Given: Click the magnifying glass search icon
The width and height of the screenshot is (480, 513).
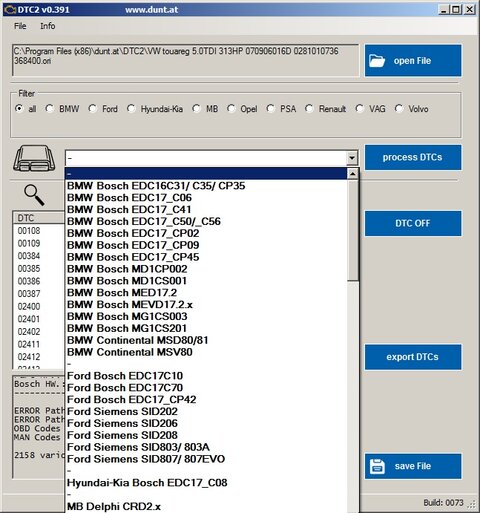Looking at the screenshot, I should click(34, 195).
